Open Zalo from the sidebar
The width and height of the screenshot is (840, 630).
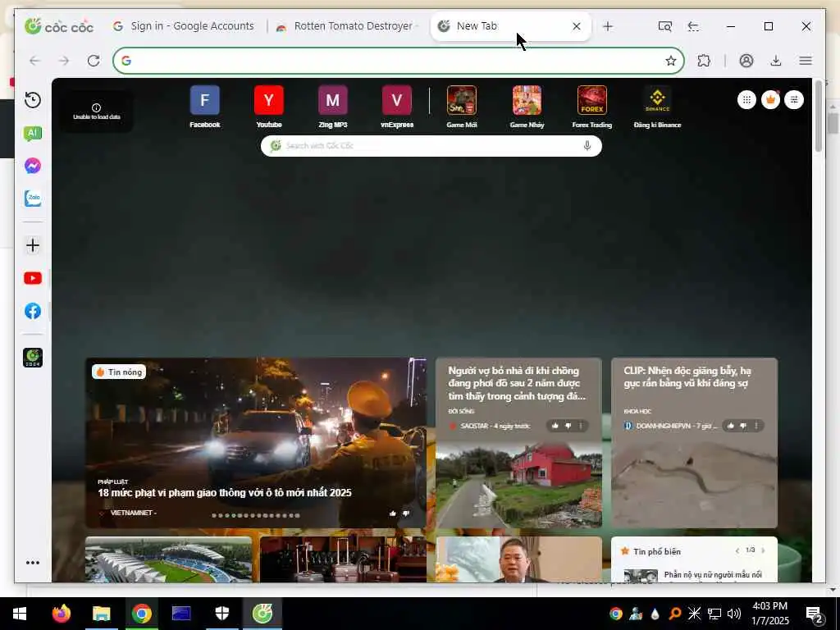33,199
